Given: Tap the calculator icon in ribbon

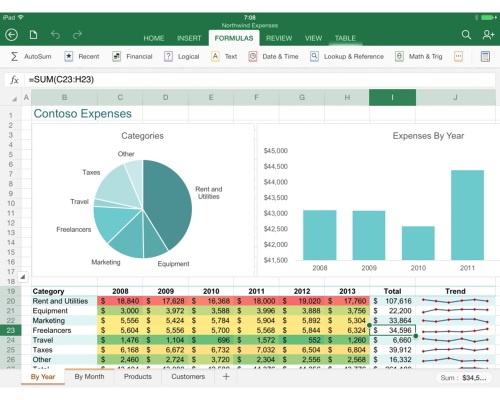Looking at the screenshot, I should [x=485, y=56].
